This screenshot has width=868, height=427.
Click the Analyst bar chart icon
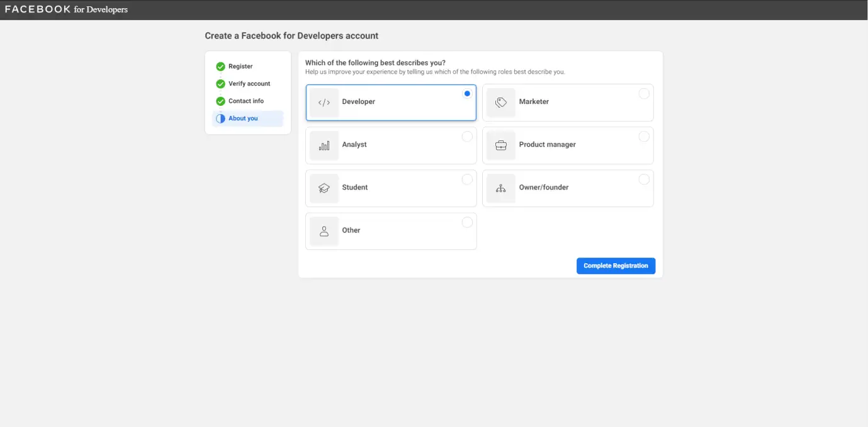click(x=324, y=145)
